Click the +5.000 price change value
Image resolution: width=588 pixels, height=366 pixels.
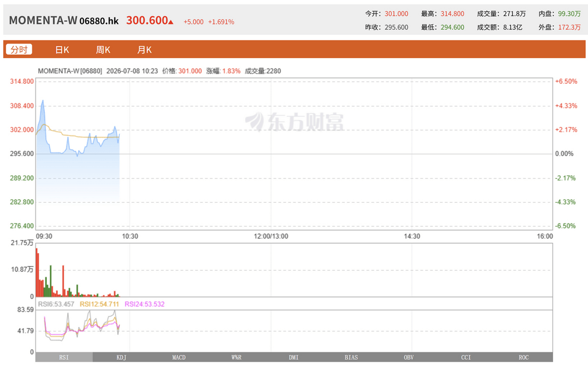(193, 22)
